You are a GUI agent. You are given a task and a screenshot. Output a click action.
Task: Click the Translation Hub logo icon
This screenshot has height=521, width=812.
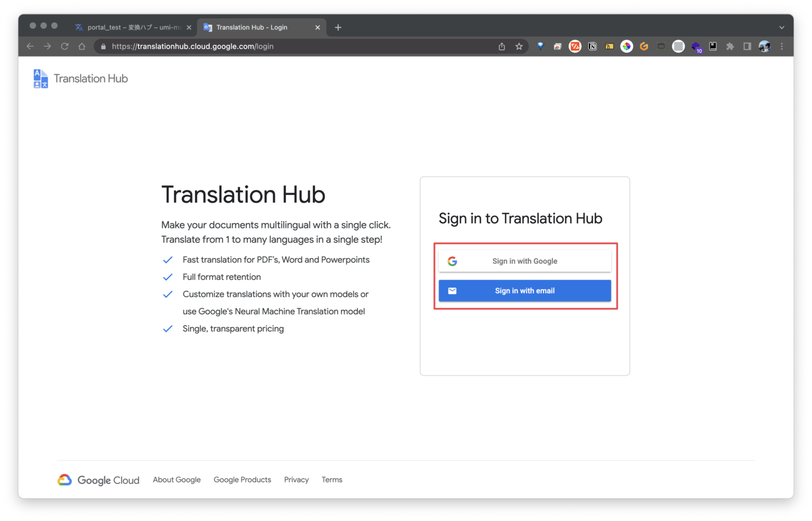click(40, 78)
